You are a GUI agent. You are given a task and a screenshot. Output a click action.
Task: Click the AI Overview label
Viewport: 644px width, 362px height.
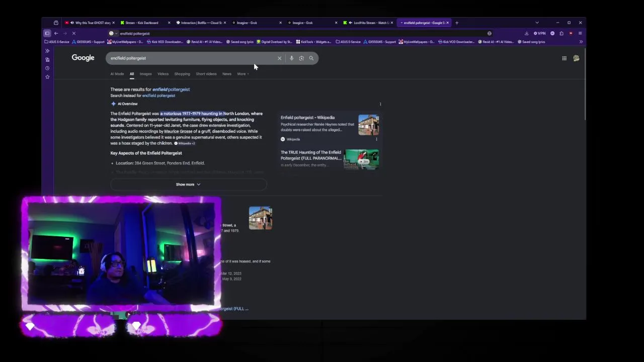pos(128,104)
